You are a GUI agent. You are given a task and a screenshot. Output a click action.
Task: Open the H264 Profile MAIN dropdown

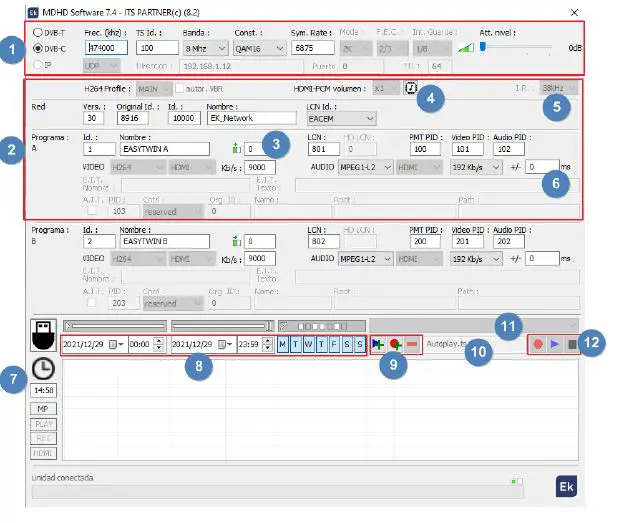point(154,89)
